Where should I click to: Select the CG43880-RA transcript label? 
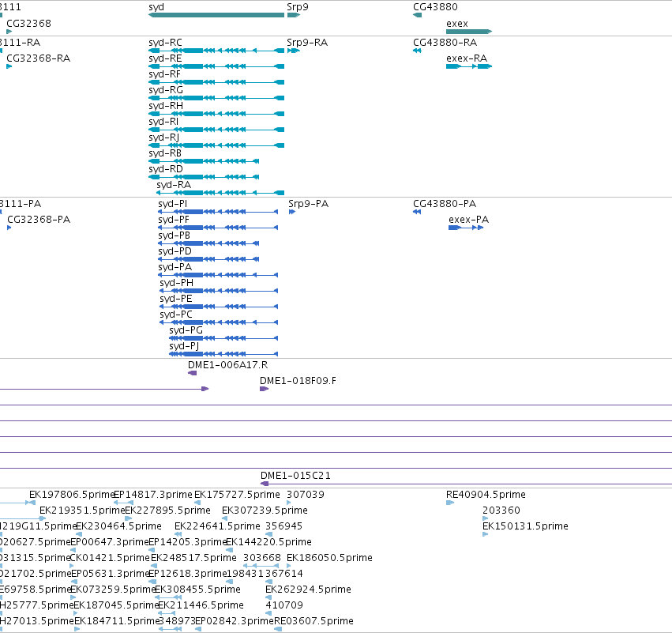(x=445, y=43)
